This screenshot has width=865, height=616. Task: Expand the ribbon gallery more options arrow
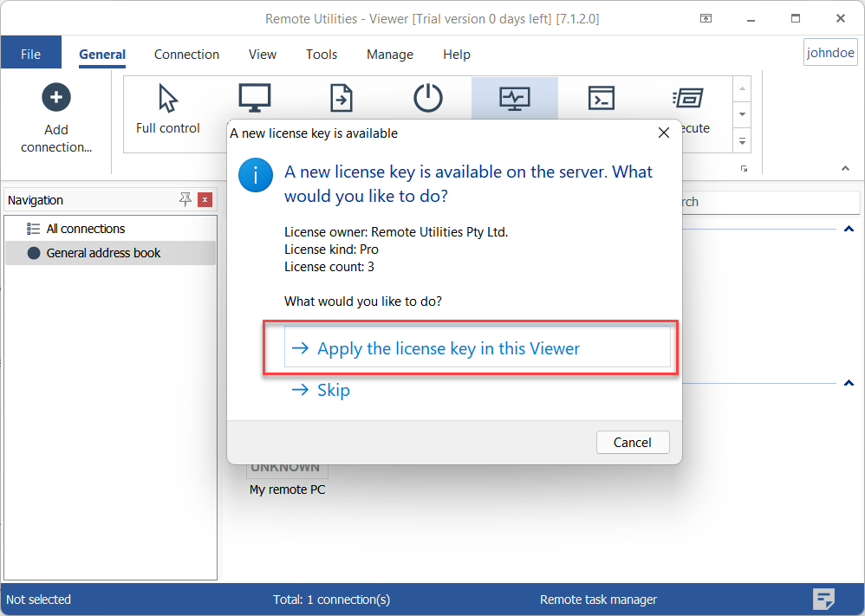tap(742, 139)
